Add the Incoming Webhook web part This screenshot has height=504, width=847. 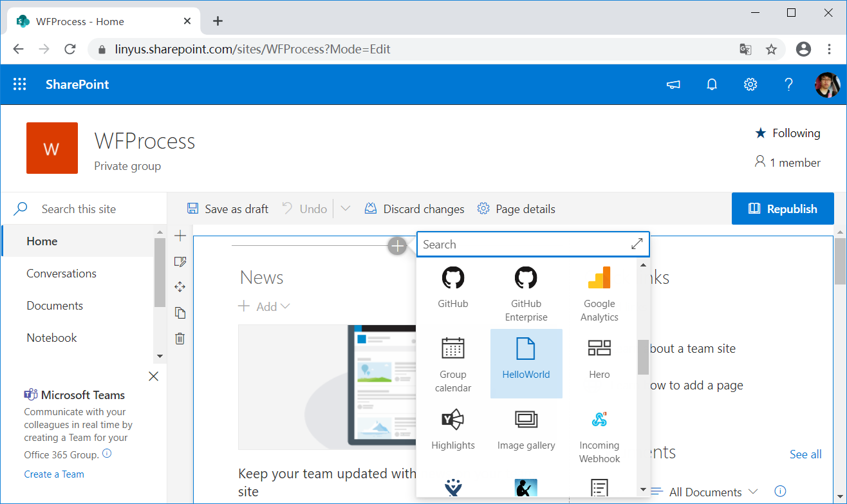click(x=599, y=431)
